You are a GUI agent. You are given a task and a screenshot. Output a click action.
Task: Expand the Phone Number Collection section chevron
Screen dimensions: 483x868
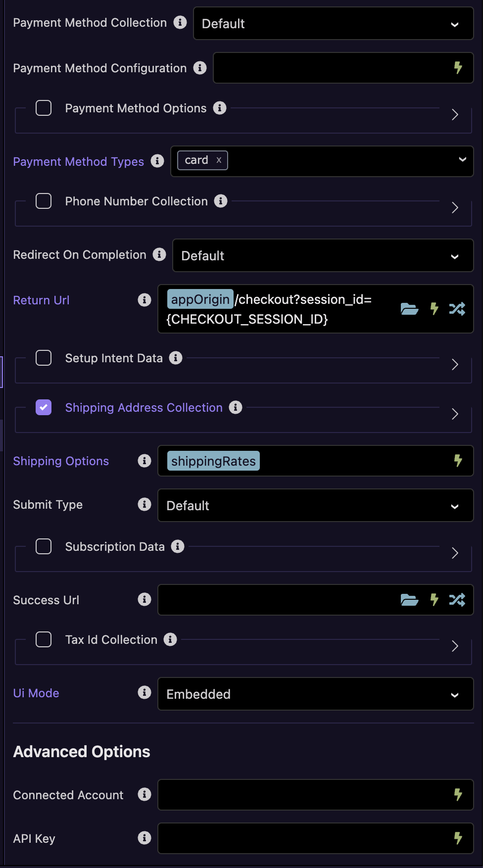tap(455, 207)
